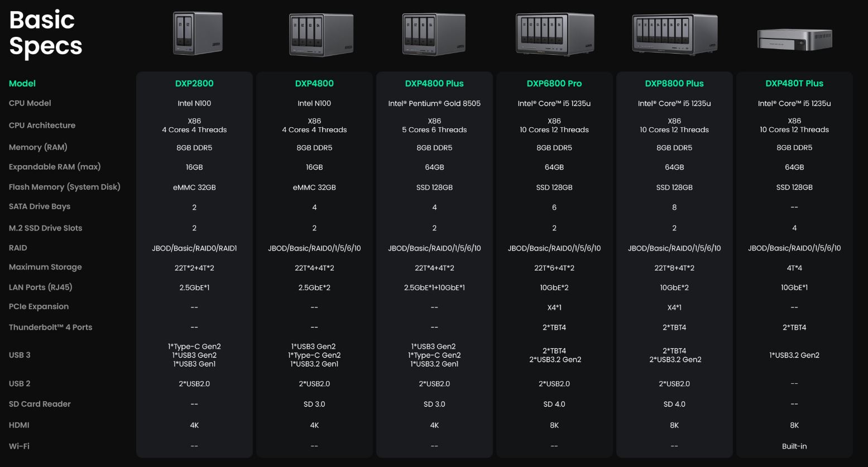
Task: Click the CPU Model row label
Action: pos(30,103)
